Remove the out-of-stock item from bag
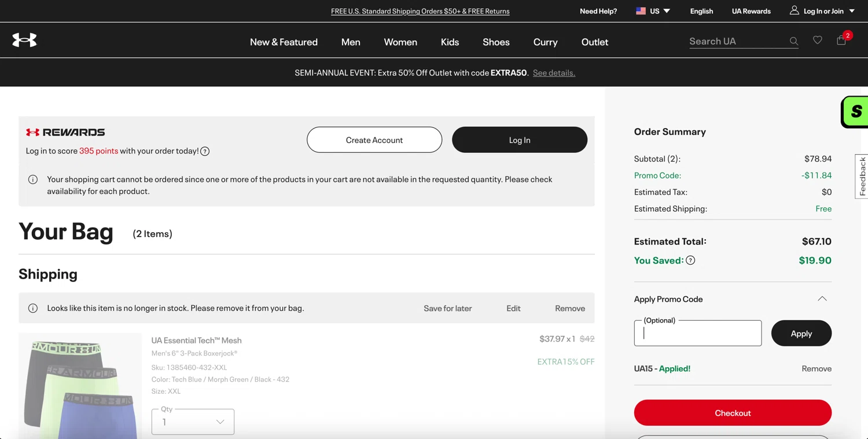Screen dimensions: 868x439 [x=570, y=308]
